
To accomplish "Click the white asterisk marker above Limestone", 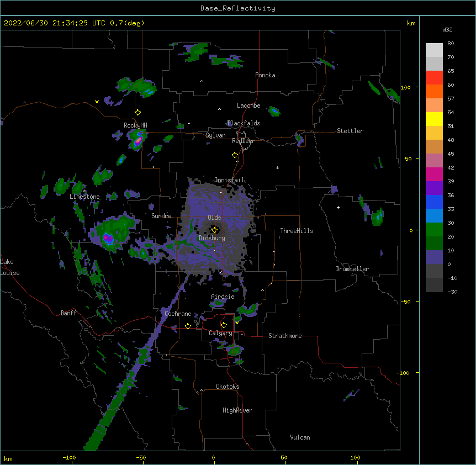I will [84, 191].
